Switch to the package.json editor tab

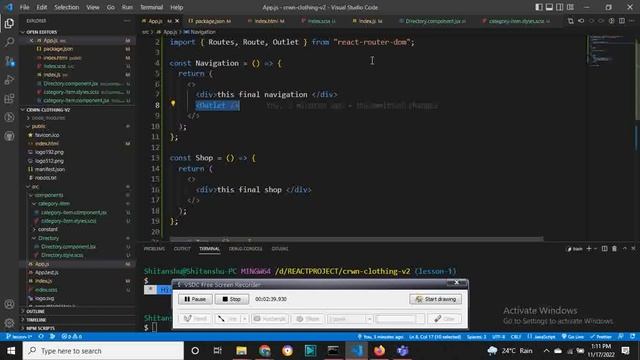210,21
